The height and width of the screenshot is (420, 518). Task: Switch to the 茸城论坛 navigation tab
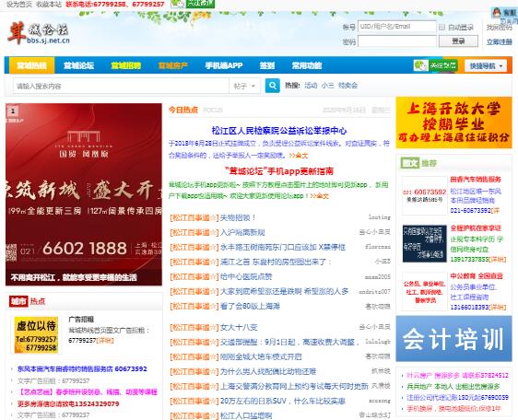coord(78,65)
